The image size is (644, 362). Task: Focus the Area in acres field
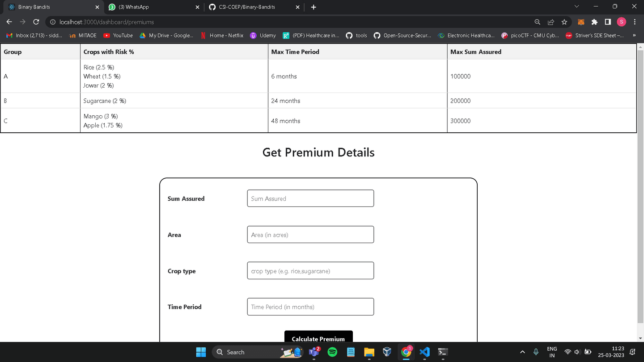pyautogui.click(x=310, y=235)
